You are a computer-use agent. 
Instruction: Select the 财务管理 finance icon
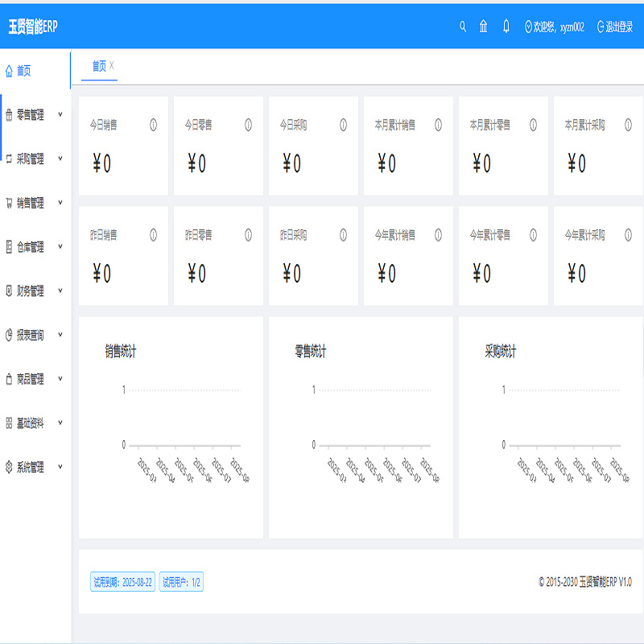pos(10,292)
